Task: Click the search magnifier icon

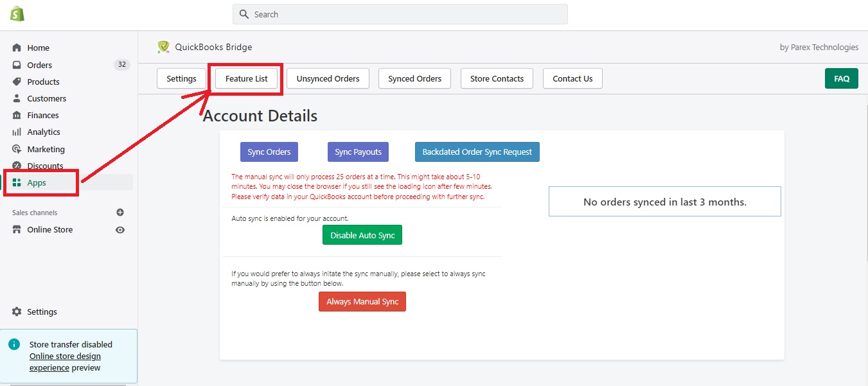Action: (244, 14)
